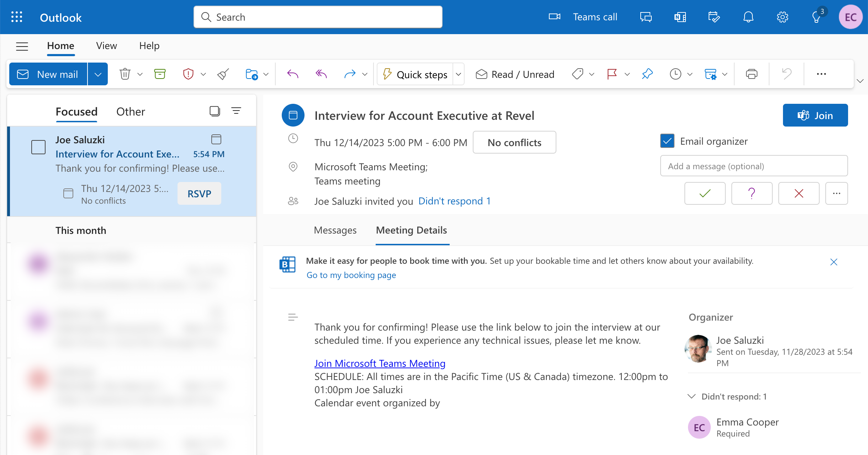
Task: Switch to the View ribbon tab
Action: [106, 46]
